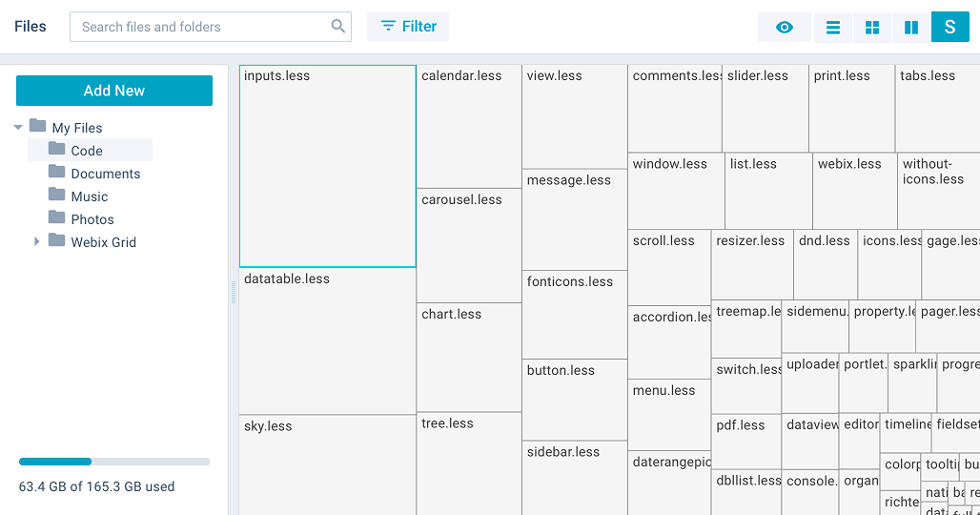Click the My Files folder icon
980x515 pixels.
(x=38, y=127)
